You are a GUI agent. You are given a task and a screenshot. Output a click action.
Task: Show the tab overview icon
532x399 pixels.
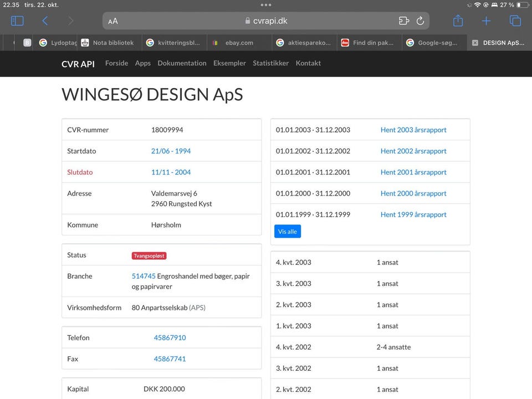coord(515,21)
